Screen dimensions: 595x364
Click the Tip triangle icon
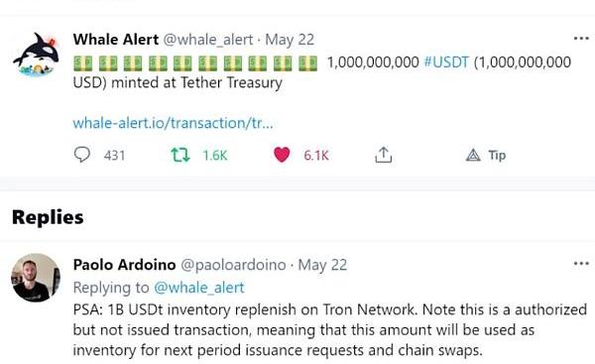point(473,155)
